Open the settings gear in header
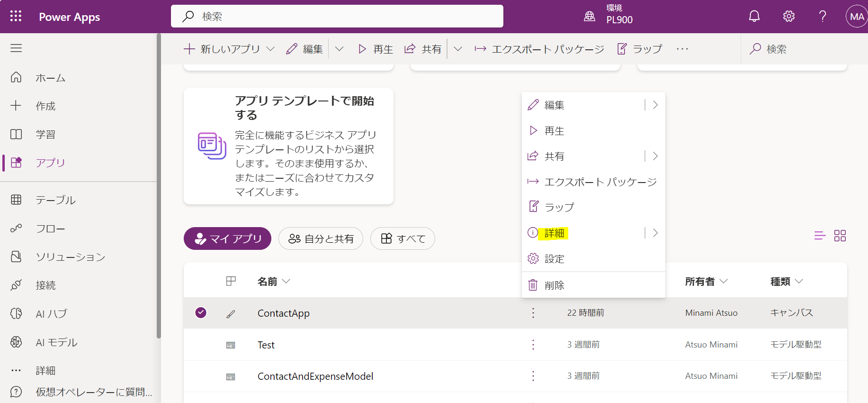 789,16
